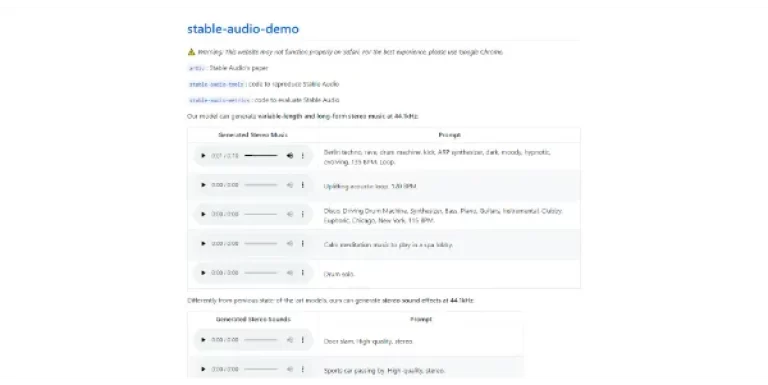Mute the Door slam audio player
The image size is (768, 385).
click(x=290, y=339)
